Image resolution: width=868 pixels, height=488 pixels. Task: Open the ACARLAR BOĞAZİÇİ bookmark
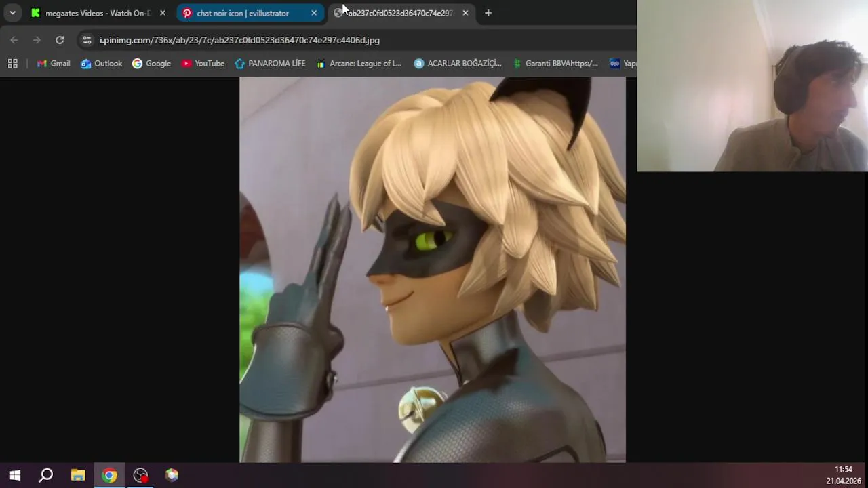[x=458, y=63]
